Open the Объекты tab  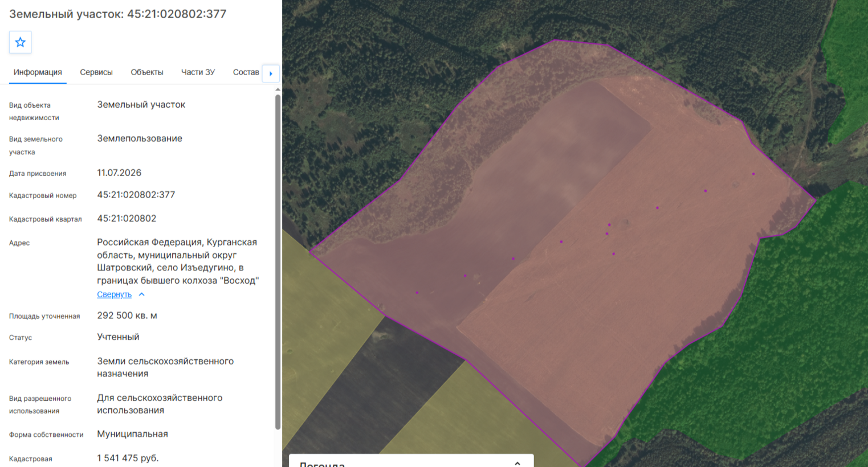pos(147,72)
